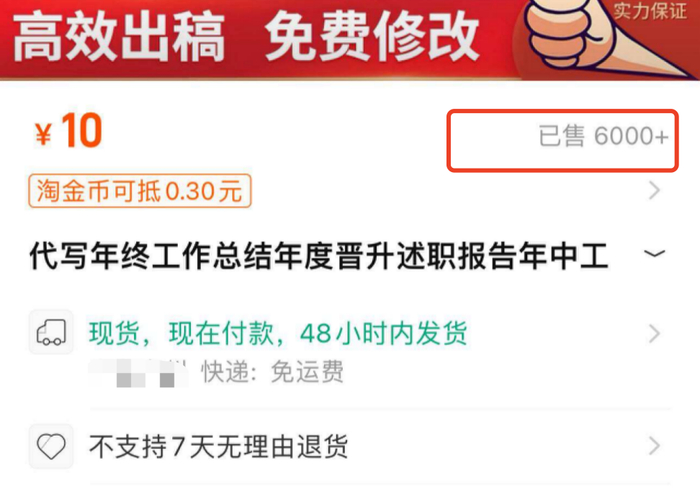
Task: Click the 淘金币可抵0.30元 coupon tag
Action: [140, 191]
